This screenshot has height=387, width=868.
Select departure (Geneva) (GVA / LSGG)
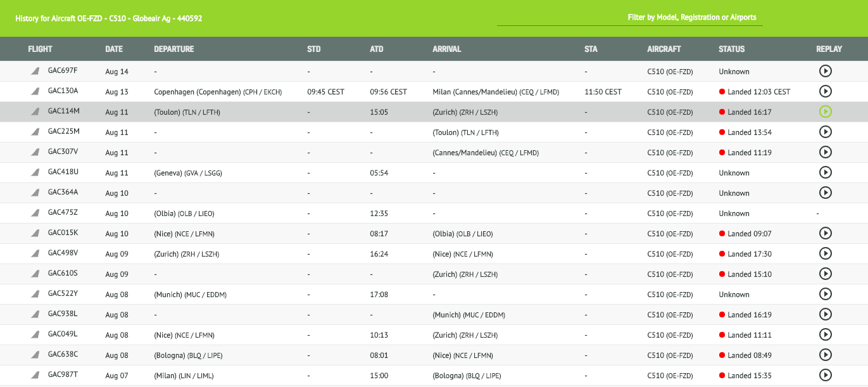188,173
